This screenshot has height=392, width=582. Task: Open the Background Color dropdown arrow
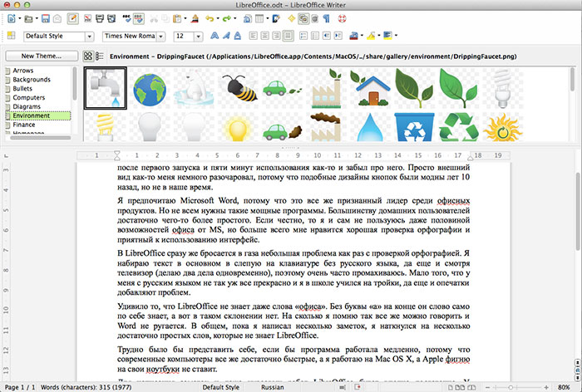[x=396, y=36]
